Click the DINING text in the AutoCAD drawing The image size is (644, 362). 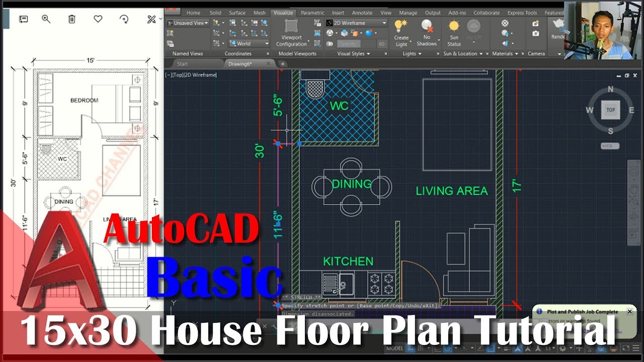352,184
